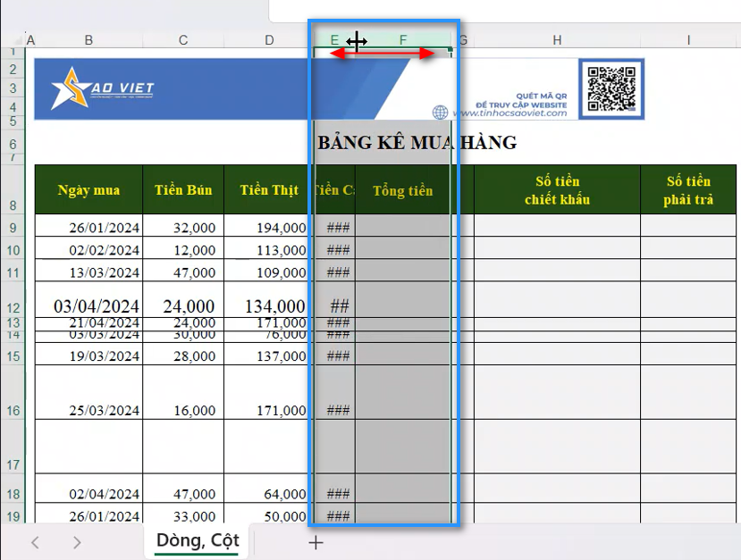Click the next sheet navigation arrow
This screenshot has height=560, width=741.
point(77,542)
